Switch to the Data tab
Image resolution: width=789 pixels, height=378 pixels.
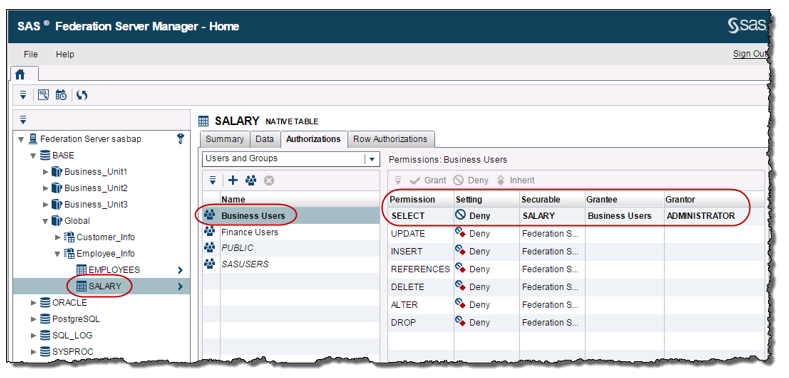(x=265, y=139)
